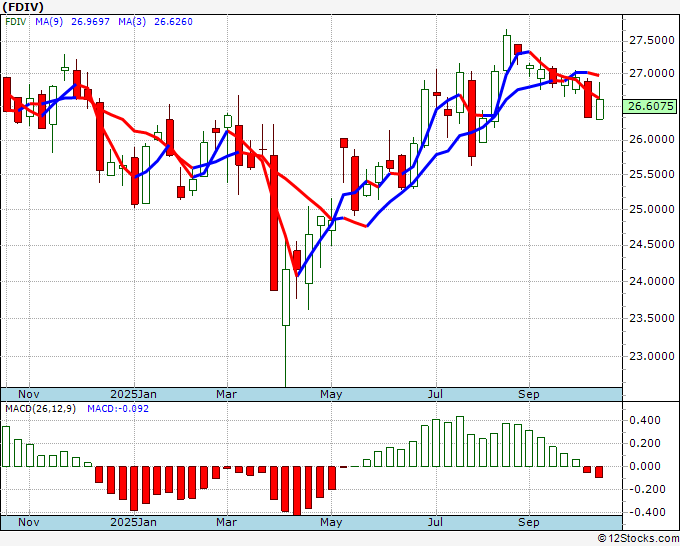Select Nov on the MACD panel time axis
Image resolution: width=680 pixels, height=546 pixels.
[29, 522]
